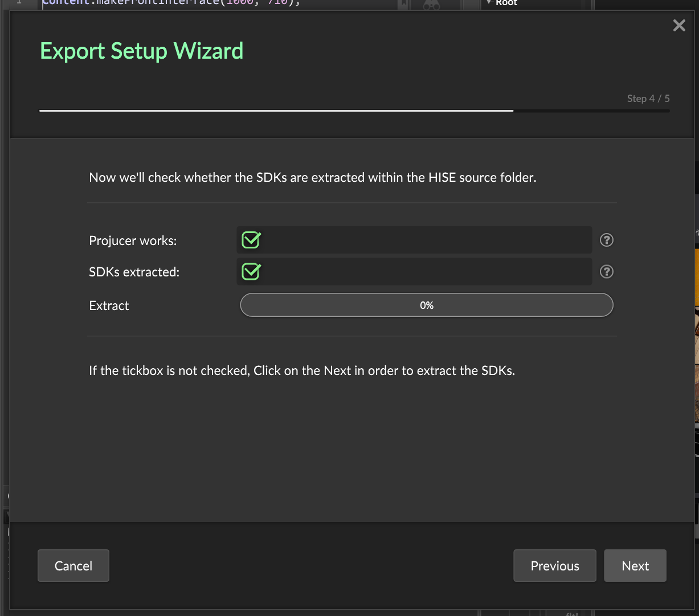Click the Step 4 / 5 indicator

648,99
